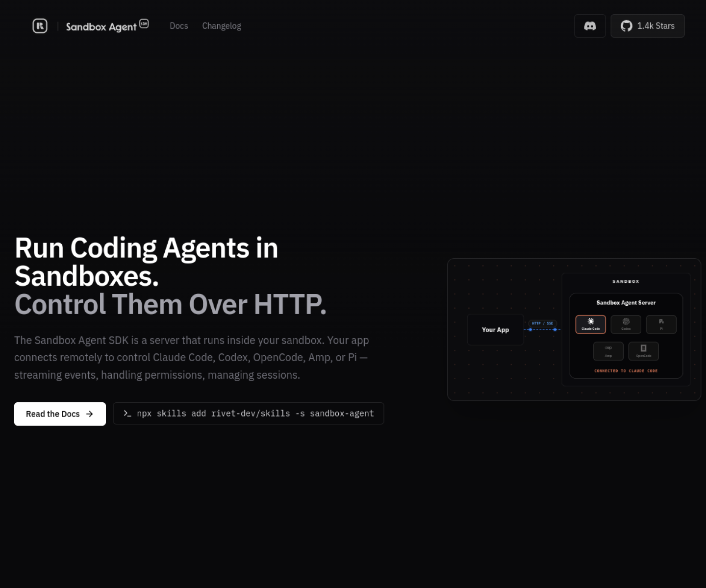Image resolution: width=706 pixels, height=588 pixels.
Task: Open the GitHub 1.4k Stars button
Action: 648,26
